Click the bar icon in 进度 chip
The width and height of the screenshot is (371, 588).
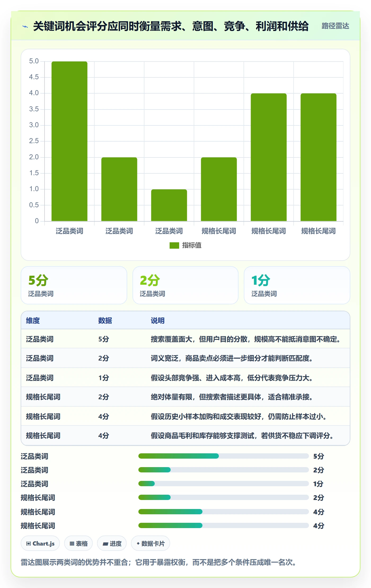(105, 544)
